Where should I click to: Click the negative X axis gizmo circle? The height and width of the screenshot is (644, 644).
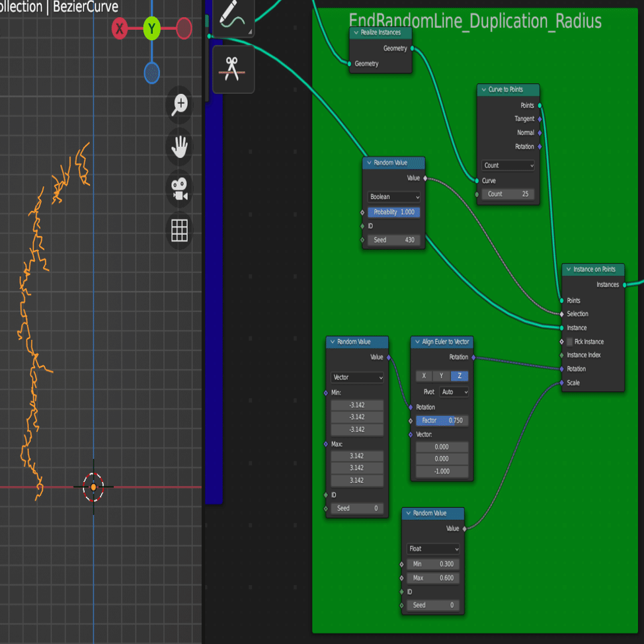[184, 28]
